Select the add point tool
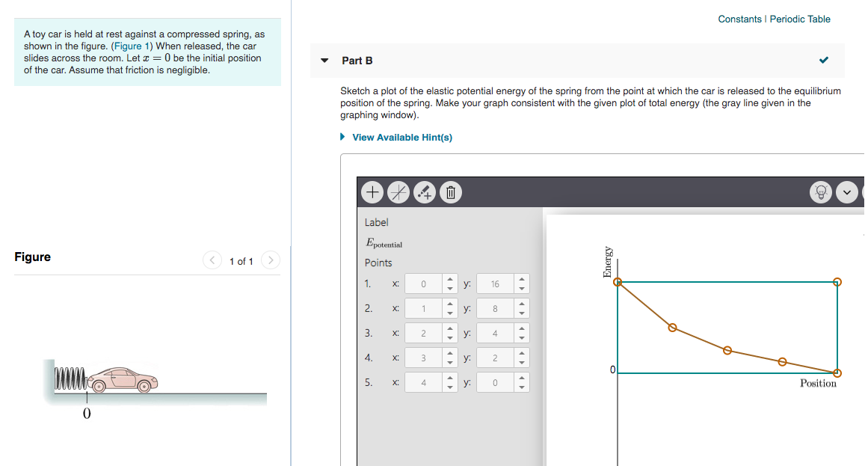This screenshot has width=868, height=466. [x=372, y=192]
